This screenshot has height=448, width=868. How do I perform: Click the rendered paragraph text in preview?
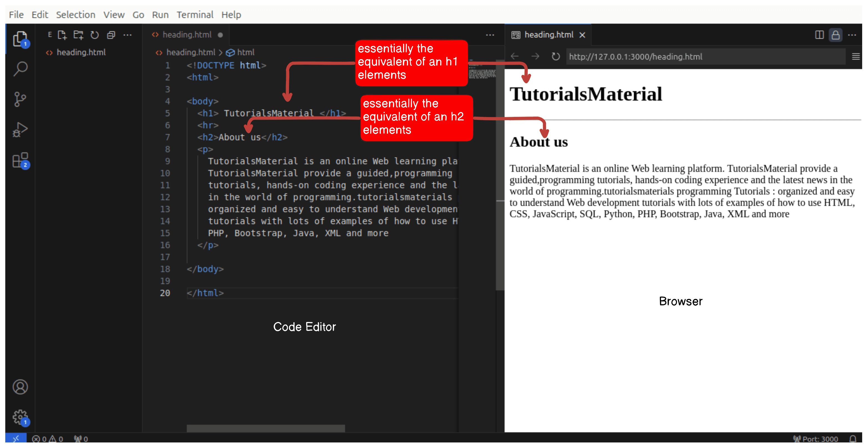click(x=682, y=191)
